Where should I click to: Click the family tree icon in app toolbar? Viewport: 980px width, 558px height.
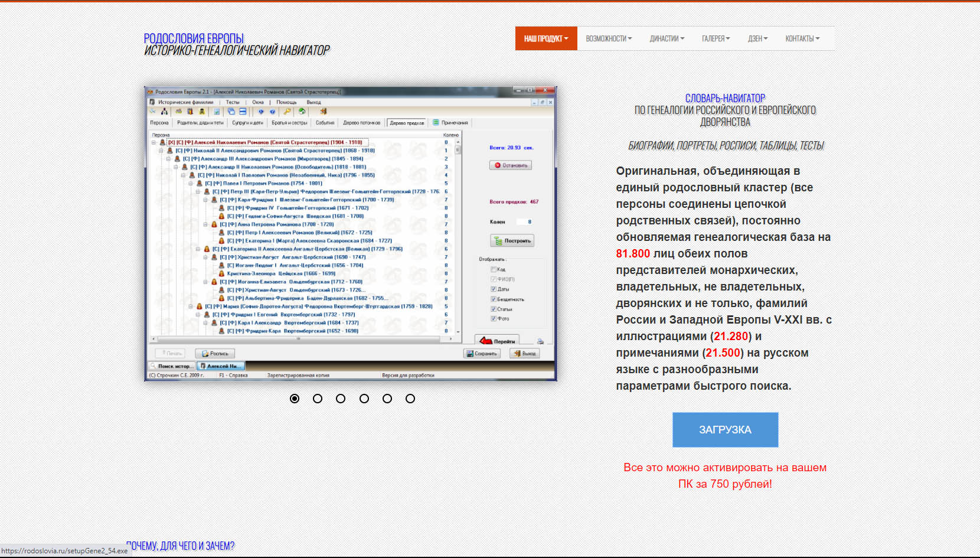tap(164, 111)
